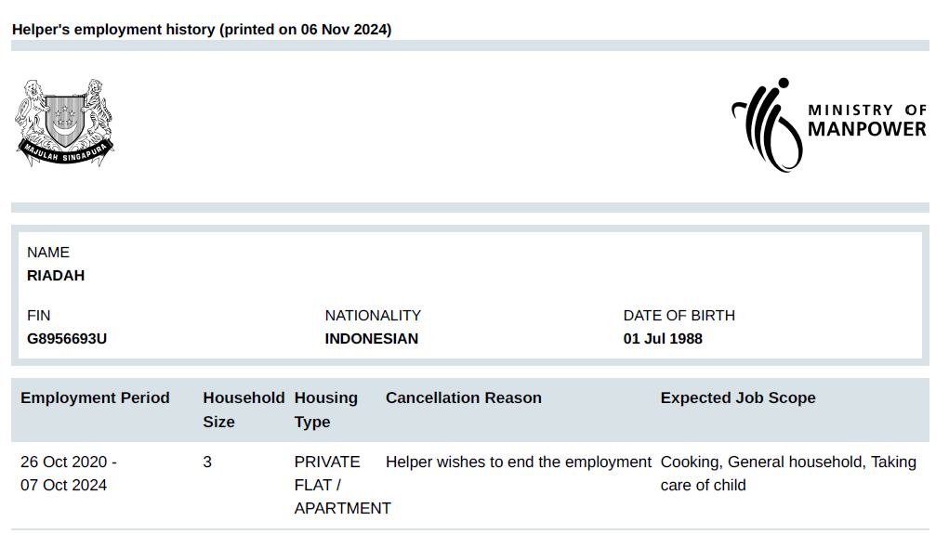Click the FIN number G8956693U

click(x=67, y=339)
